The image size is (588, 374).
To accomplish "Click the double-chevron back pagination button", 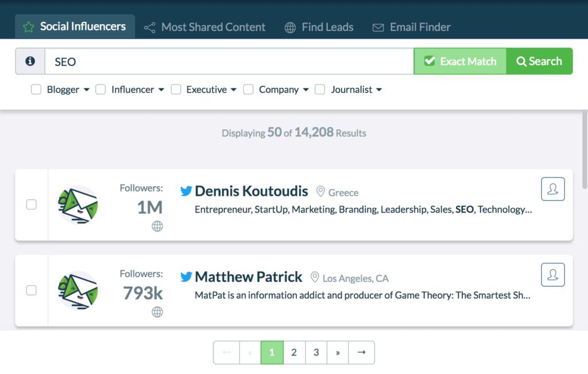I will coord(250,353).
